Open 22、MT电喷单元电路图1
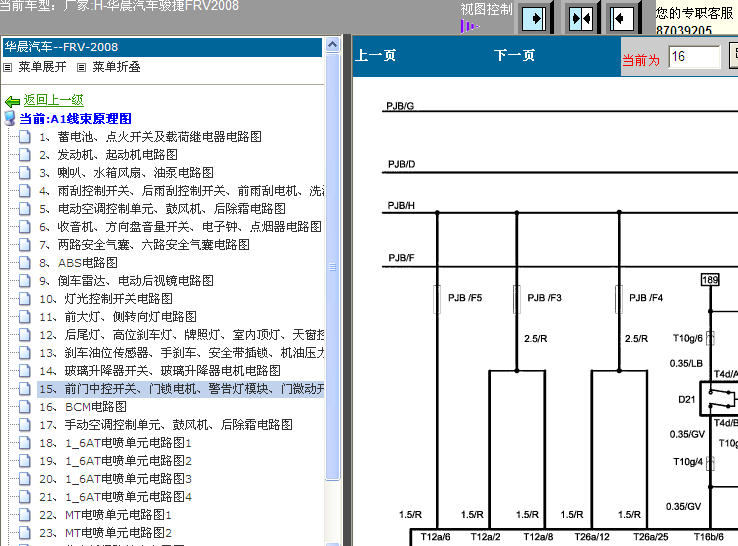 [105, 515]
